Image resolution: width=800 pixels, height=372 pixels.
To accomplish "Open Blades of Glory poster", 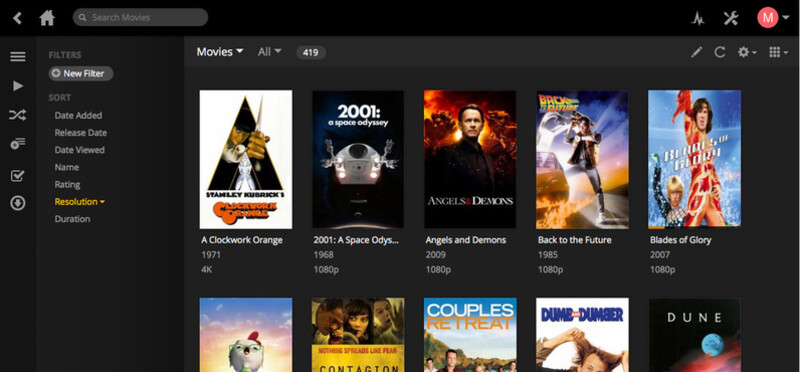I will [694, 159].
